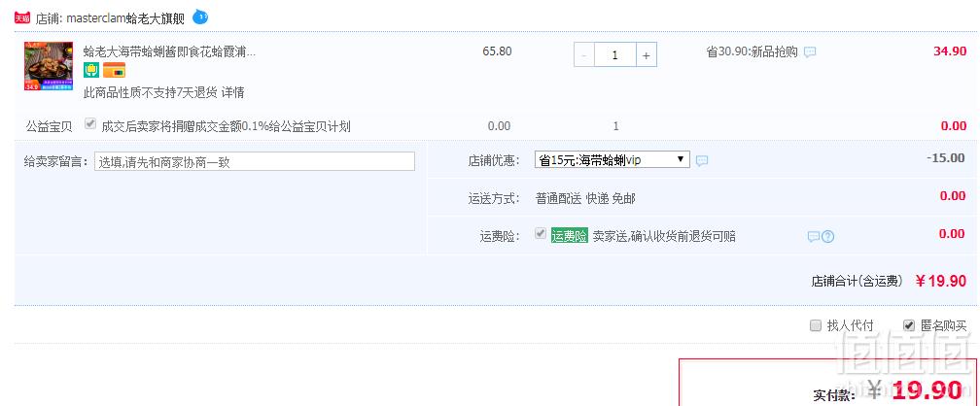Click the 普通配送 快递 免邮 shipping text
The width and height of the screenshot is (980, 406).
coord(585,198)
